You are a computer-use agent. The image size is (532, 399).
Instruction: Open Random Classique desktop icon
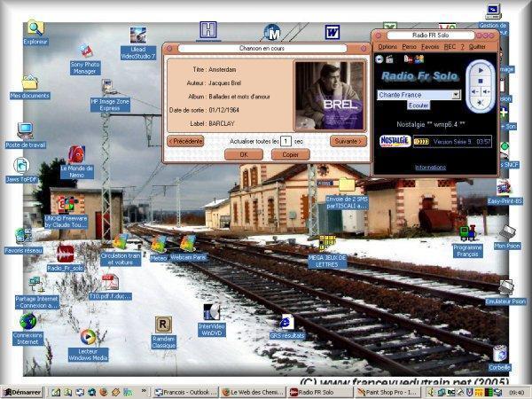tap(163, 325)
